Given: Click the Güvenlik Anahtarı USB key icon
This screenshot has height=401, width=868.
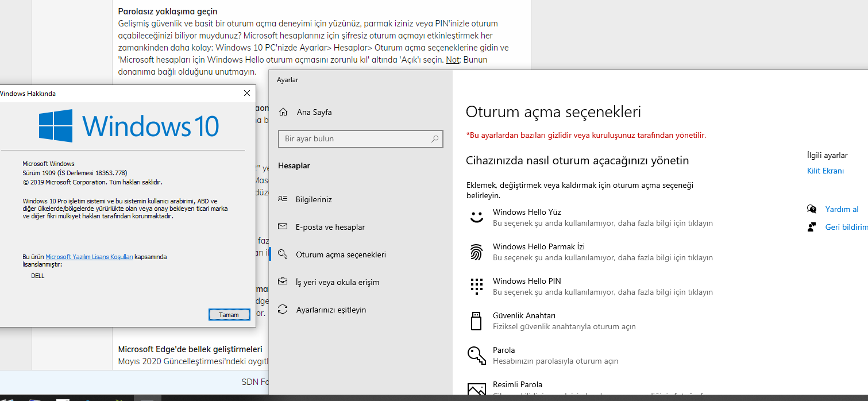Looking at the screenshot, I should pos(476,321).
